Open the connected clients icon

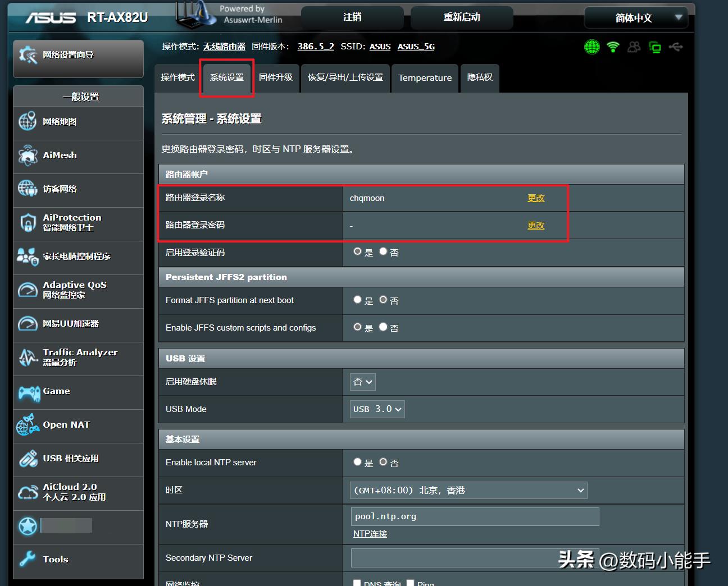tap(634, 47)
